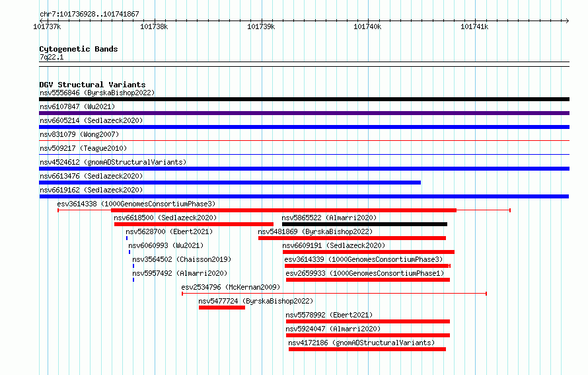
Task: Click the 101740k ruler label
Action: click(x=367, y=26)
